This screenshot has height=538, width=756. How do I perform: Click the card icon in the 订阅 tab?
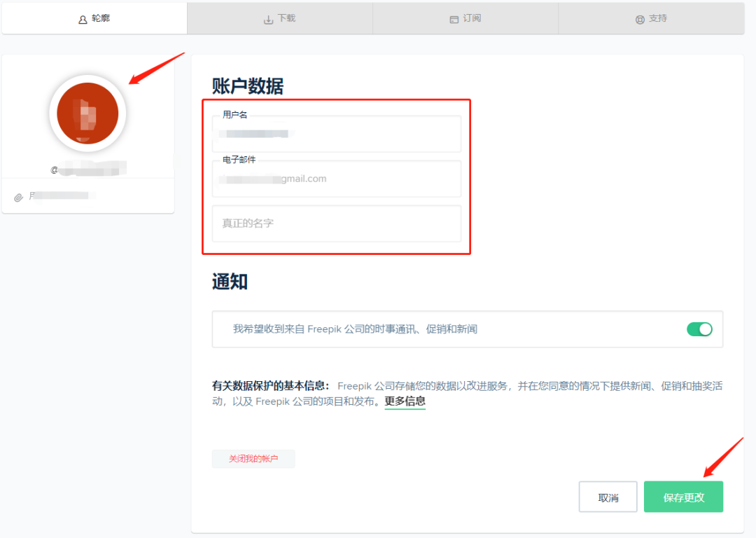pos(454,20)
